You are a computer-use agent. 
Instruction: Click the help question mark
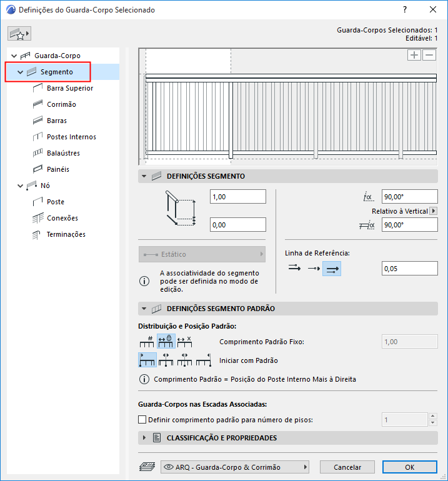point(405,9)
